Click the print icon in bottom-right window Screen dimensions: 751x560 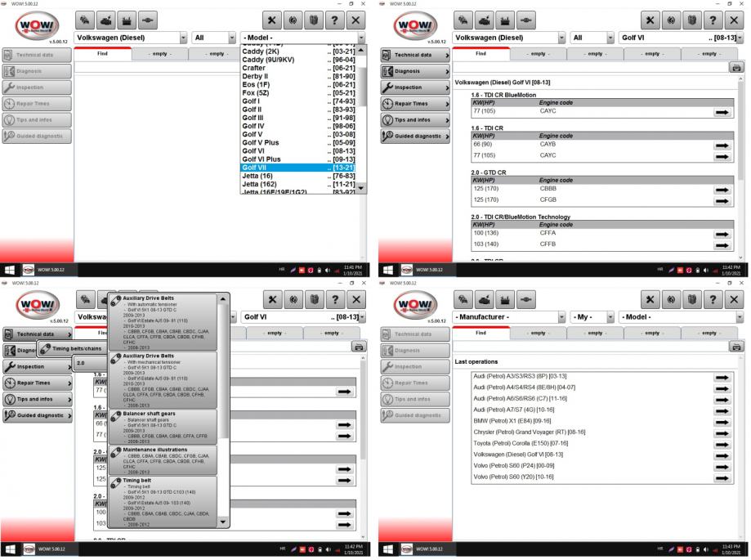pos(736,347)
